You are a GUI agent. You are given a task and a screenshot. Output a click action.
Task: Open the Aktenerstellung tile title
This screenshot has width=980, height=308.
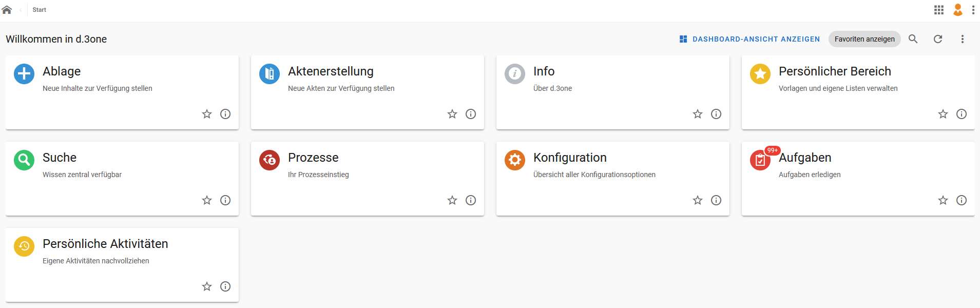[331, 71]
